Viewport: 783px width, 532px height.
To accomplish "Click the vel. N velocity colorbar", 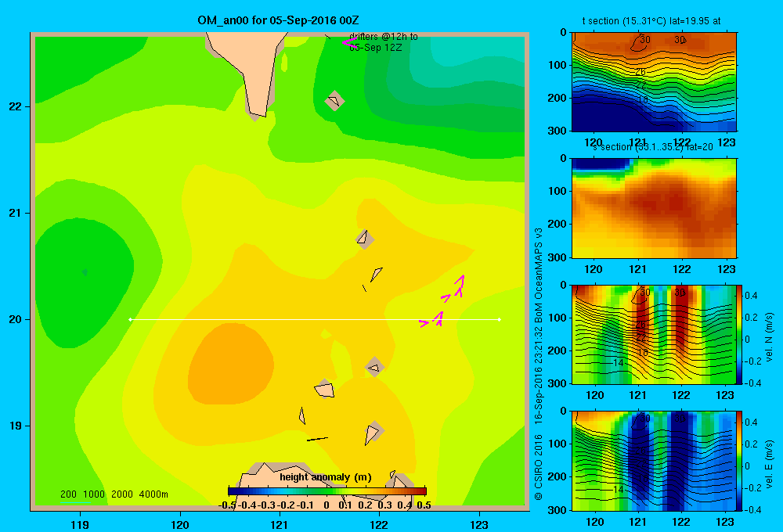I will [x=739, y=334].
